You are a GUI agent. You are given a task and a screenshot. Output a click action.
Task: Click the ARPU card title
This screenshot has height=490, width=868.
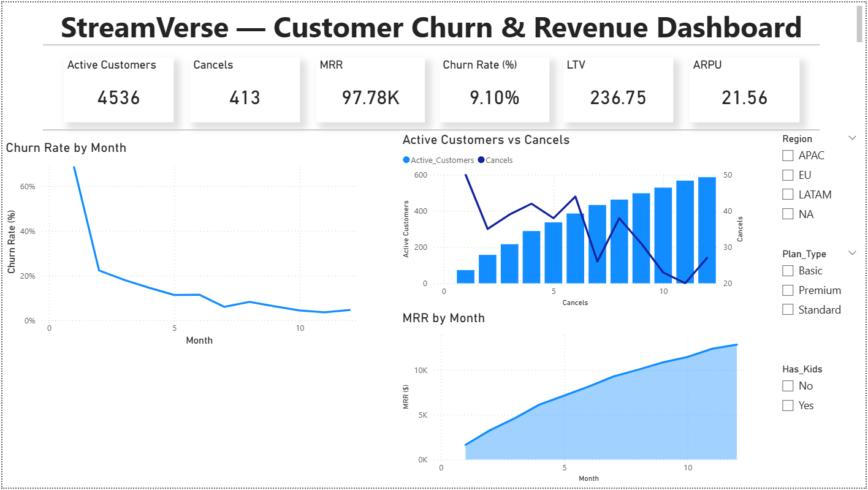point(707,65)
